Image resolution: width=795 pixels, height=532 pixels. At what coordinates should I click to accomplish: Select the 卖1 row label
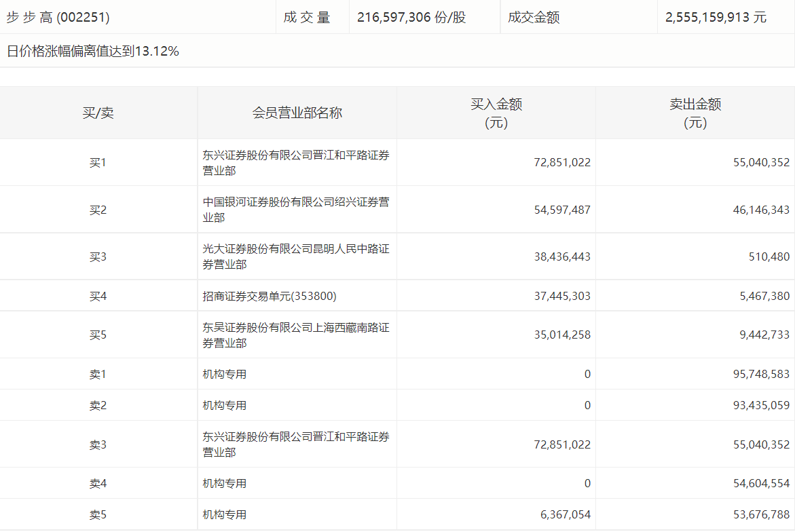98,374
